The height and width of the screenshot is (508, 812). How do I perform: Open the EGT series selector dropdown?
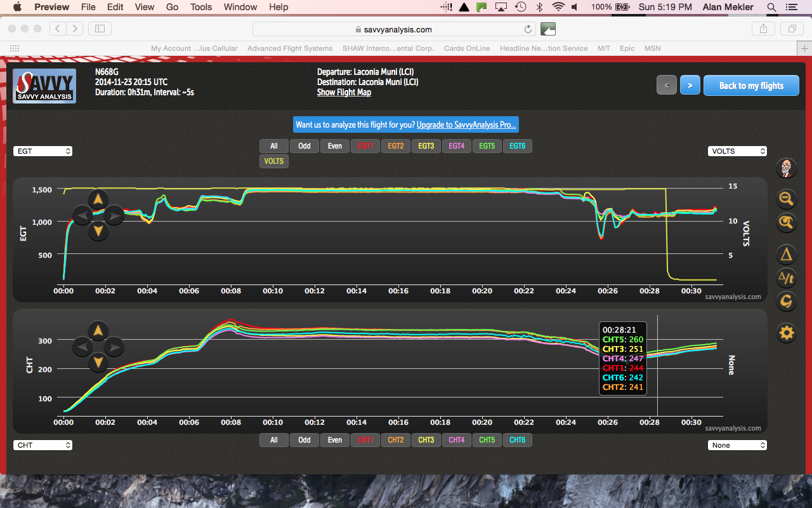[x=43, y=150]
